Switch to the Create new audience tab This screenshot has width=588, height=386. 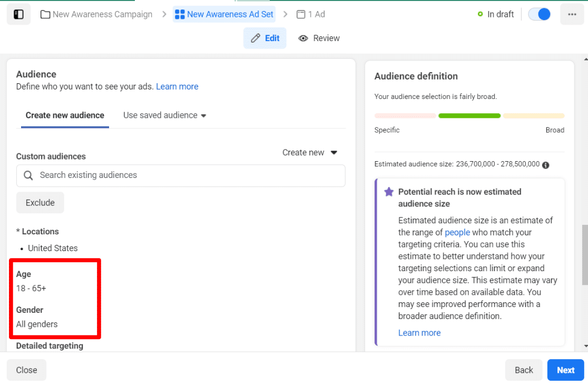[x=64, y=115]
